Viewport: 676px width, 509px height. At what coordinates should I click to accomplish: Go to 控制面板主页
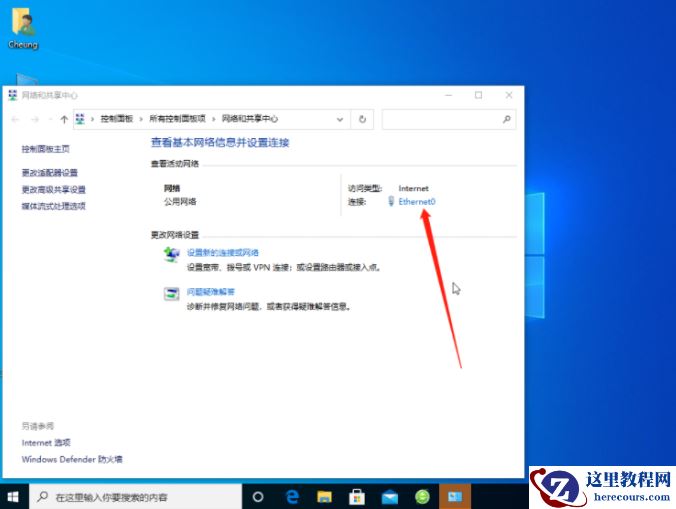tap(46, 149)
